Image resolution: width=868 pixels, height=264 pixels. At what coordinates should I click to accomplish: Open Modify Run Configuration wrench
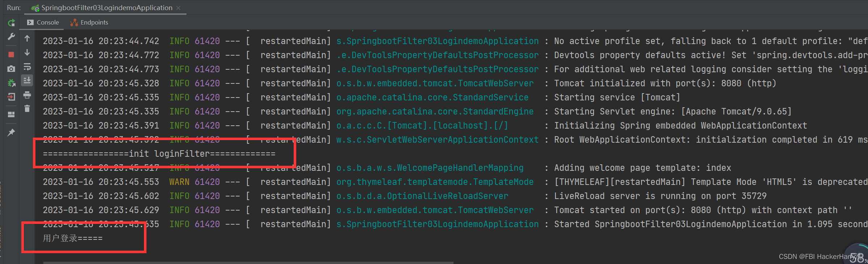pyautogui.click(x=11, y=37)
